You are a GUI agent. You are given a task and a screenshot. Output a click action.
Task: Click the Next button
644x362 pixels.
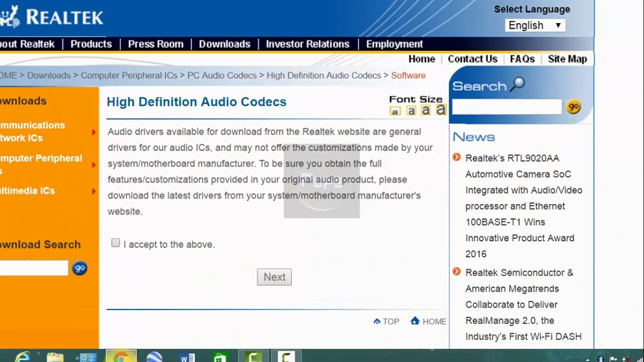274,277
